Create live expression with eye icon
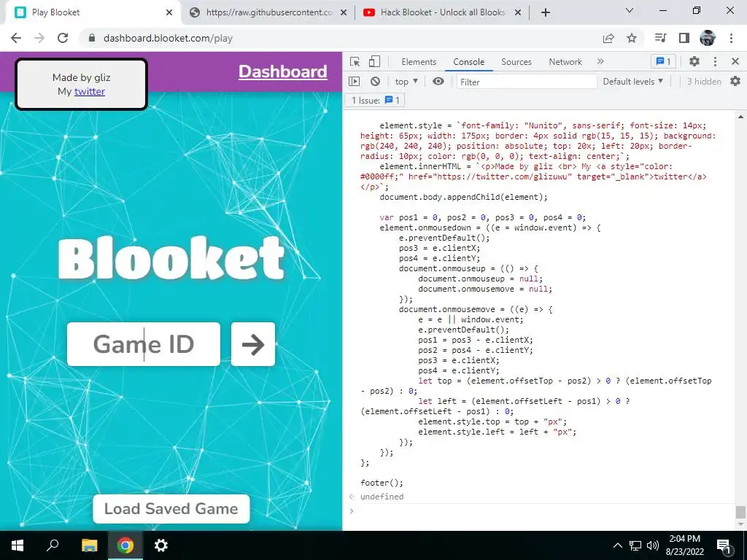Viewport: 747px width, 560px height. [438, 82]
